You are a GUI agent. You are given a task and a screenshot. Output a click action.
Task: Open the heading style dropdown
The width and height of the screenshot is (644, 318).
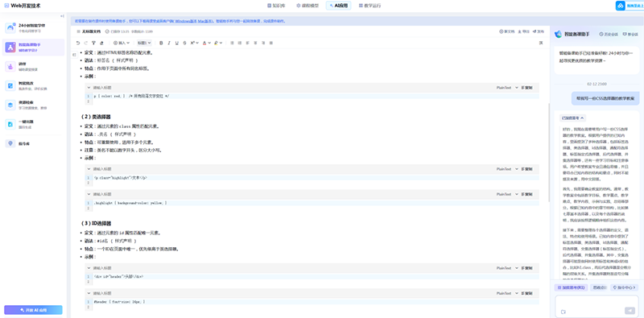point(144,43)
